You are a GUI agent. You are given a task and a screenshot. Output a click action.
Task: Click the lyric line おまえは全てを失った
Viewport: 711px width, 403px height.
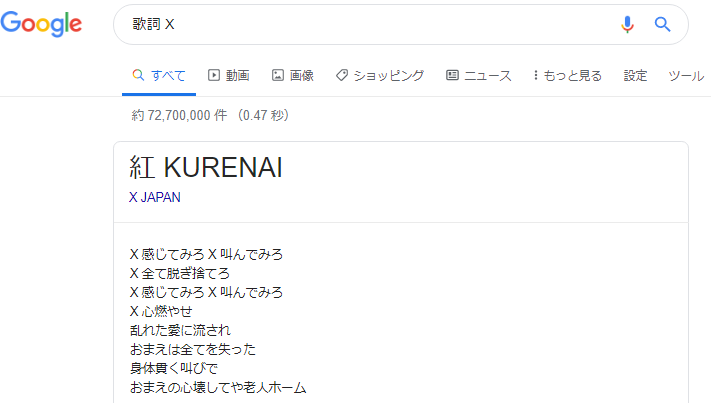click(193, 350)
